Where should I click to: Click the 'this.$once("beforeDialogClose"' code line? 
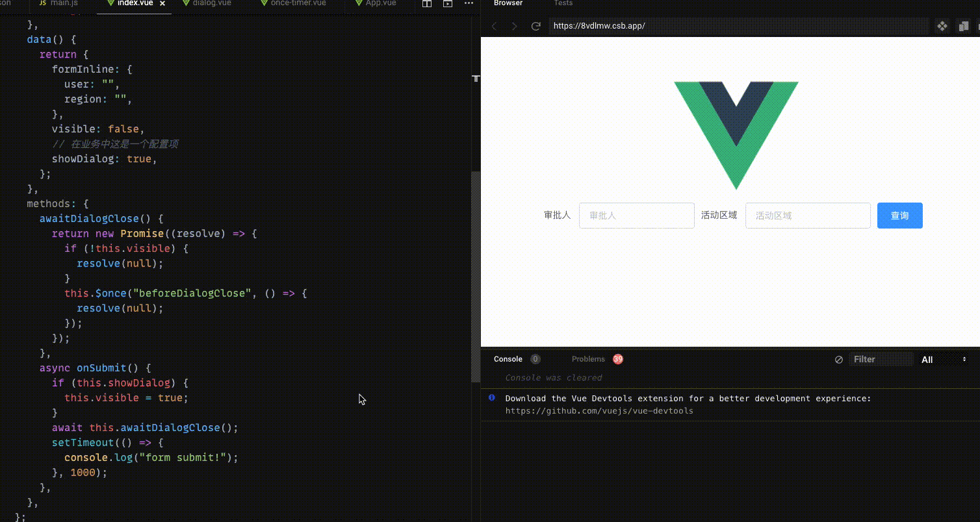pyautogui.click(x=185, y=293)
